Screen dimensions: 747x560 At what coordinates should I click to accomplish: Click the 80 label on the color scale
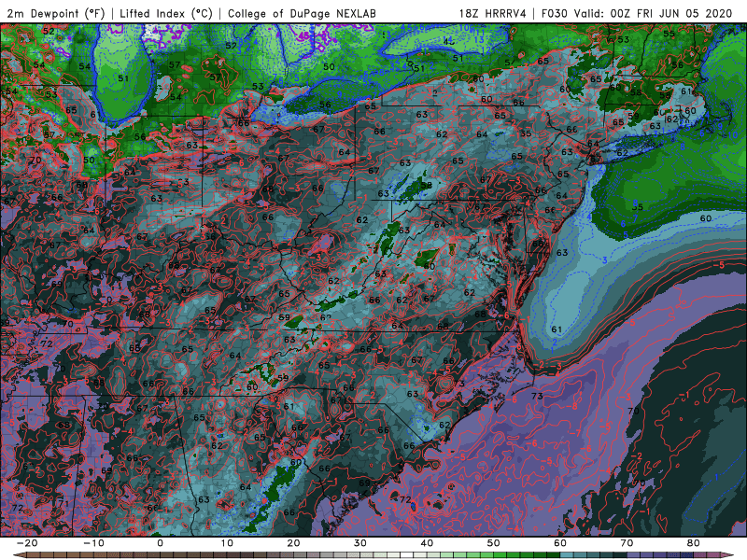pos(694,543)
